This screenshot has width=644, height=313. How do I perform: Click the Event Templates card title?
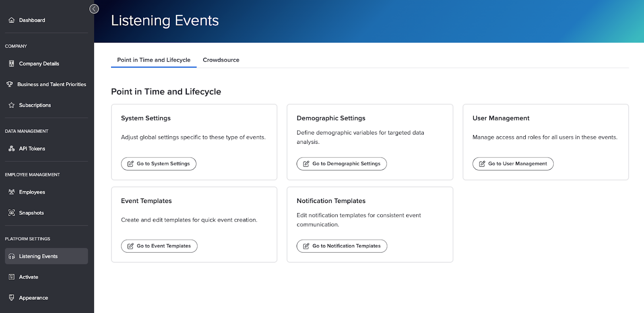(x=146, y=201)
